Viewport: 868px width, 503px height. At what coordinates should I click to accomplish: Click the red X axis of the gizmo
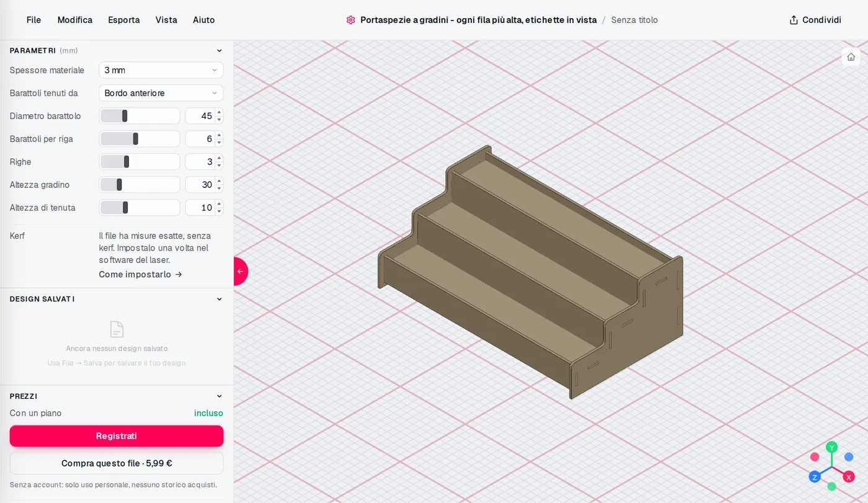pyautogui.click(x=849, y=476)
